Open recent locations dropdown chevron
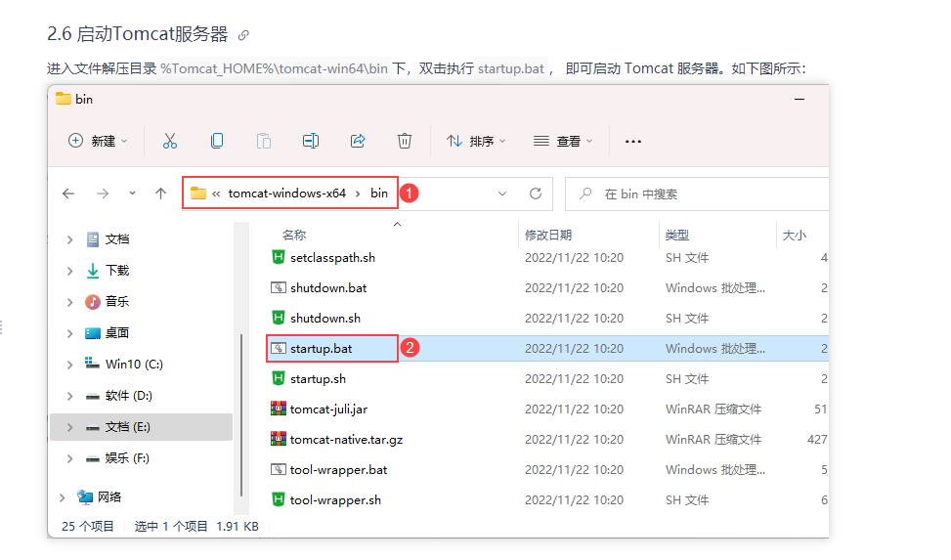Viewport: 951px width, 560px height. 132,194
